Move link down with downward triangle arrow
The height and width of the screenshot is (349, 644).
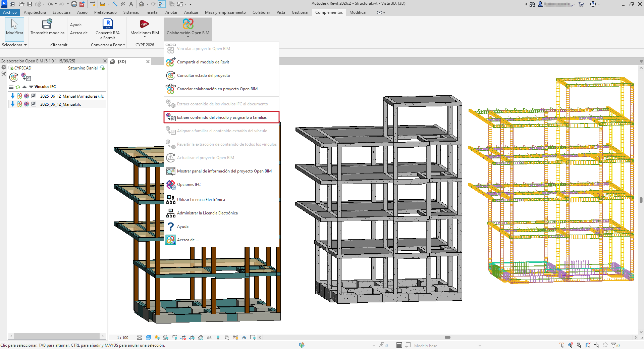(31, 87)
